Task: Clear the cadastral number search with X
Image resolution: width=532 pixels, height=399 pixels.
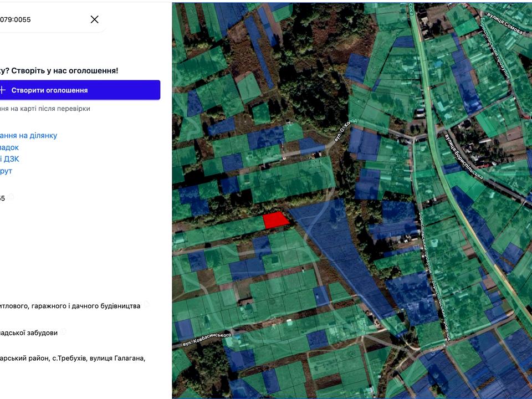Action: point(95,19)
